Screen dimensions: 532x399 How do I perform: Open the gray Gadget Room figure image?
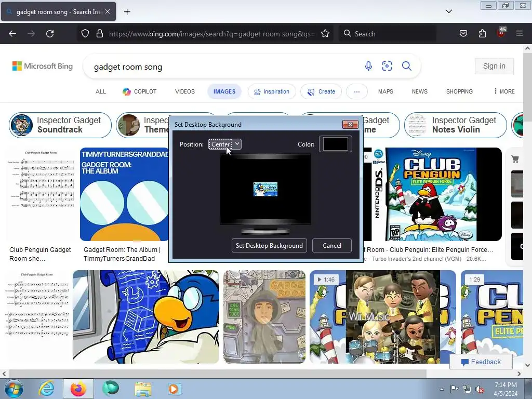coord(264,316)
